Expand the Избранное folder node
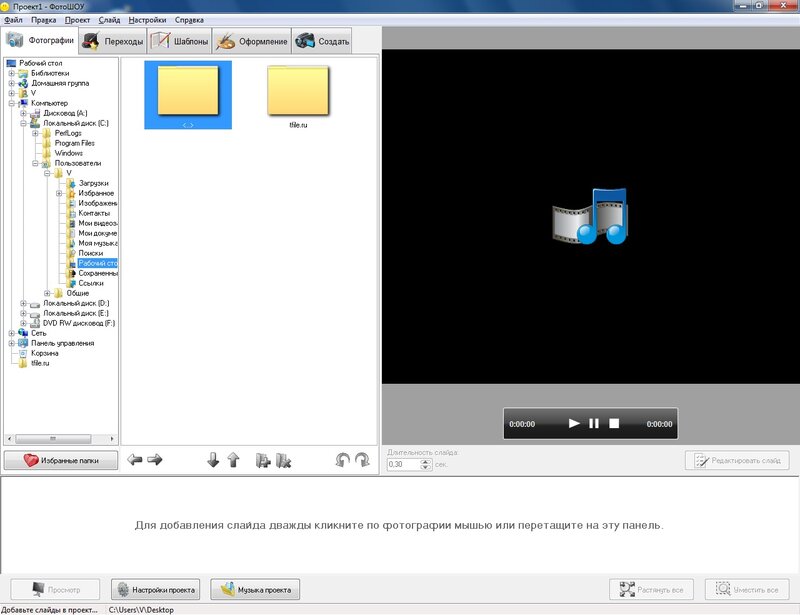800x615 pixels. point(59,193)
